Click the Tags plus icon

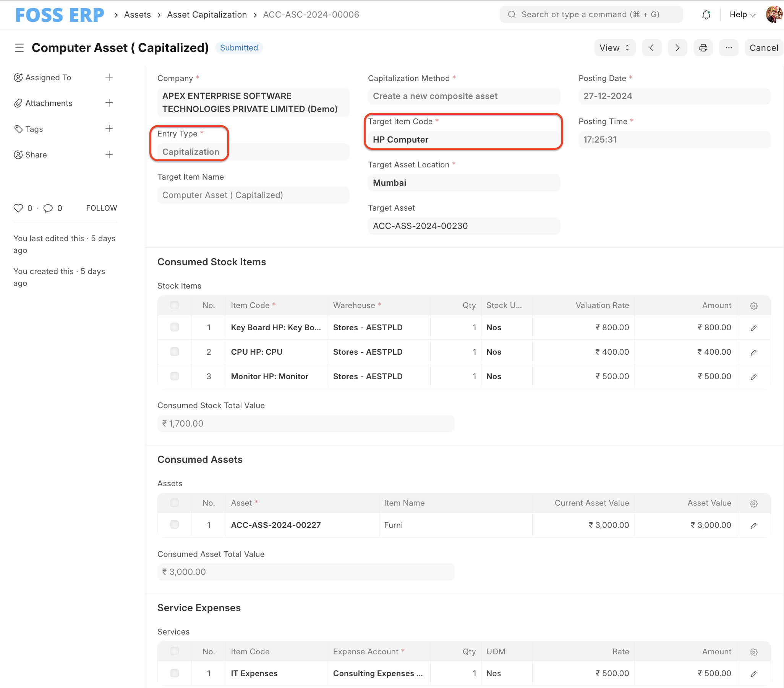point(109,129)
